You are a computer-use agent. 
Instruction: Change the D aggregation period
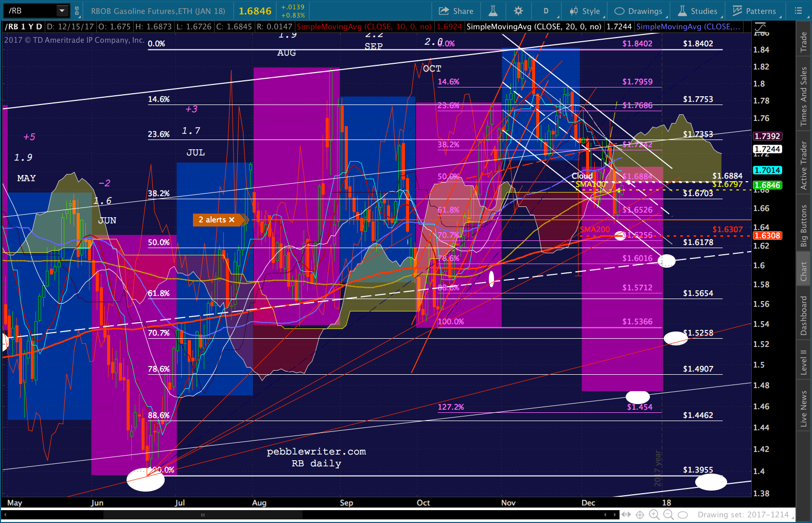546,11
